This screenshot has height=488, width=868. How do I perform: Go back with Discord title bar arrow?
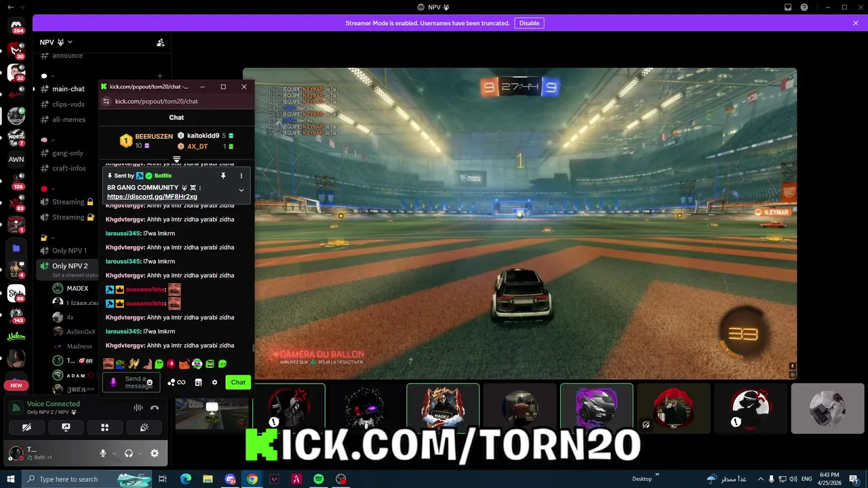click(10, 7)
